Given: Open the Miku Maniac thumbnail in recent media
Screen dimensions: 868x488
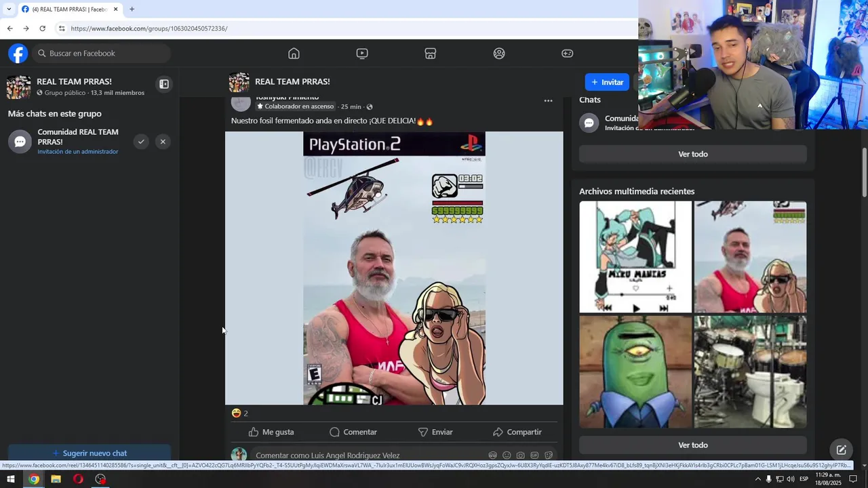Looking at the screenshot, I should tap(635, 257).
